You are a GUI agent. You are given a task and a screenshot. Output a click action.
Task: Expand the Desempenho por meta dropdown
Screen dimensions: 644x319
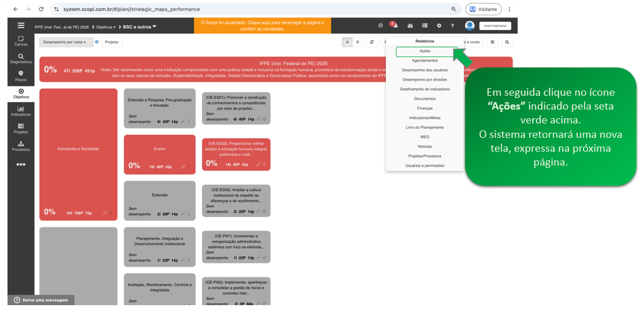click(x=65, y=42)
